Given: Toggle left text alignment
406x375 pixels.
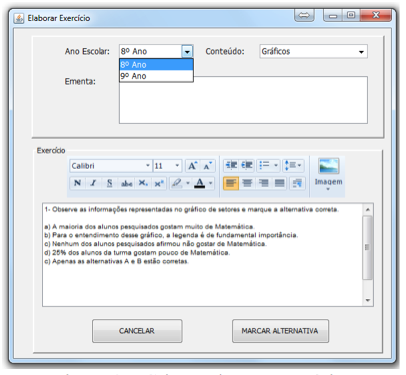Looking at the screenshot, I should (231, 183).
